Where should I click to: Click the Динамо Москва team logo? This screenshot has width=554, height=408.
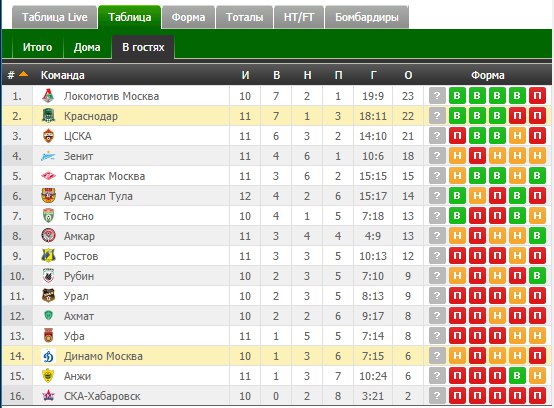pos(48,356)
